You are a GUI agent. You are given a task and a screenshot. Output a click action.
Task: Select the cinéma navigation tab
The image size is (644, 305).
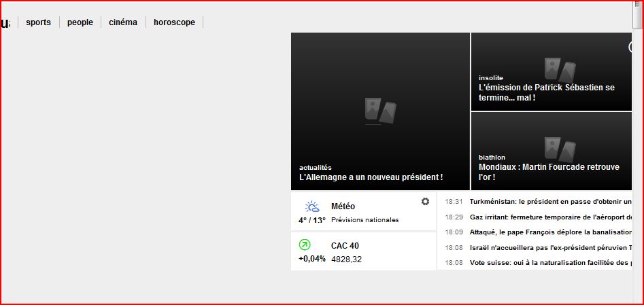(x=123, y=22)
